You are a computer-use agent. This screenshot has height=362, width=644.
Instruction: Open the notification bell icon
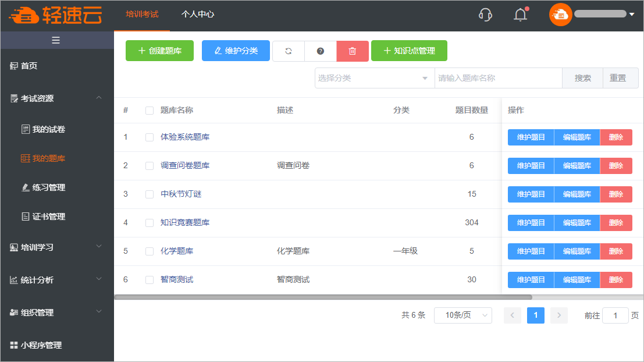click(520, 15)
